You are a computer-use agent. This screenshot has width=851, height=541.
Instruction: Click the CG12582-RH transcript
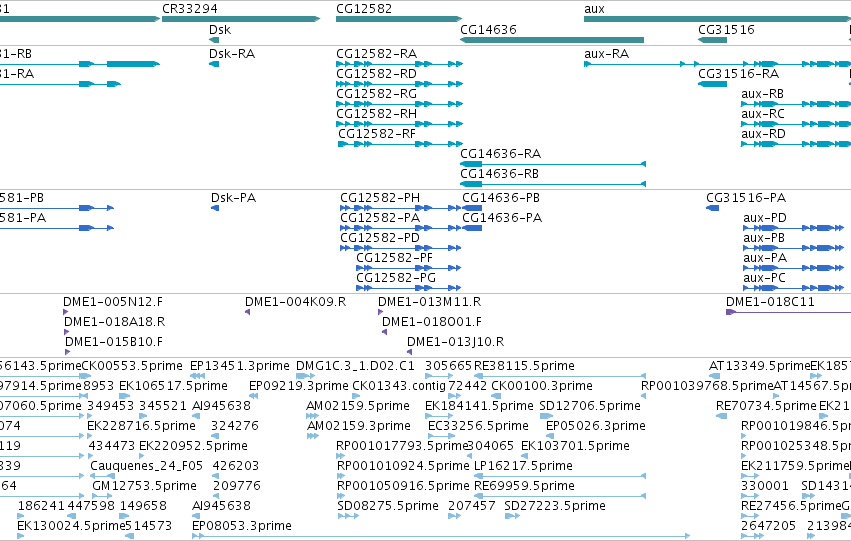pos(399,124)
